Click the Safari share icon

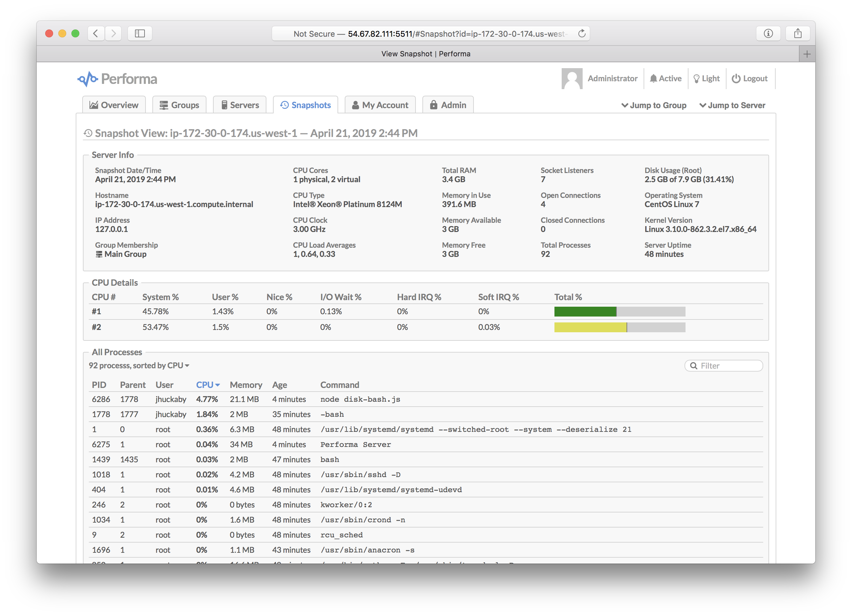(x=798, y=33)
